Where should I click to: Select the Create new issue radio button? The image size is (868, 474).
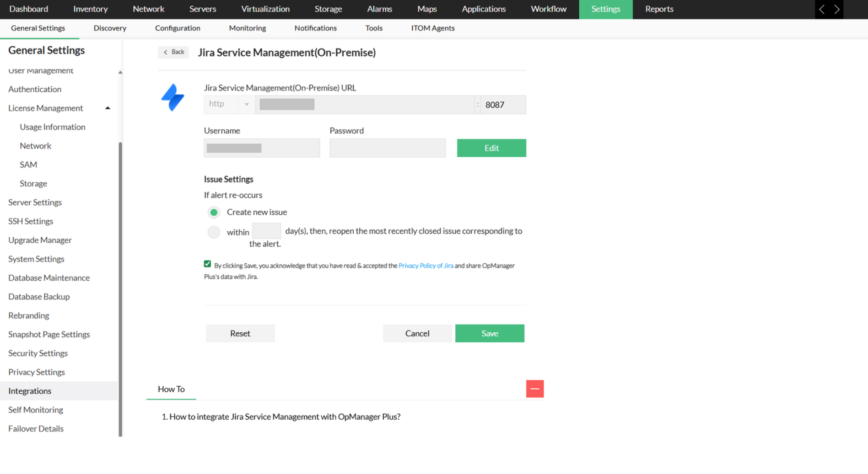pyautogui.click(x=214, y=213)
